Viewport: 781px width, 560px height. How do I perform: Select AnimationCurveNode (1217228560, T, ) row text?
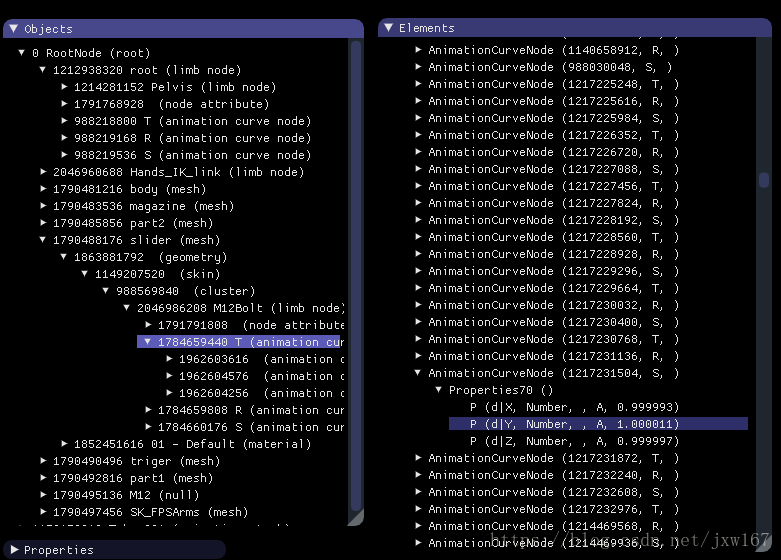tap(553, 237)
